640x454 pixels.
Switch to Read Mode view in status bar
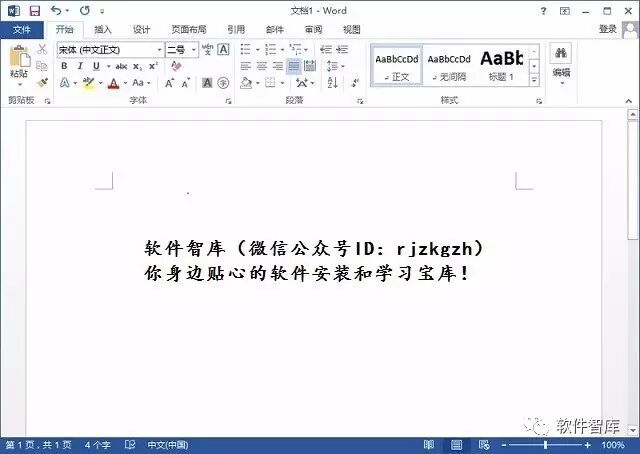pyautogui.click(x=429, y=445)
